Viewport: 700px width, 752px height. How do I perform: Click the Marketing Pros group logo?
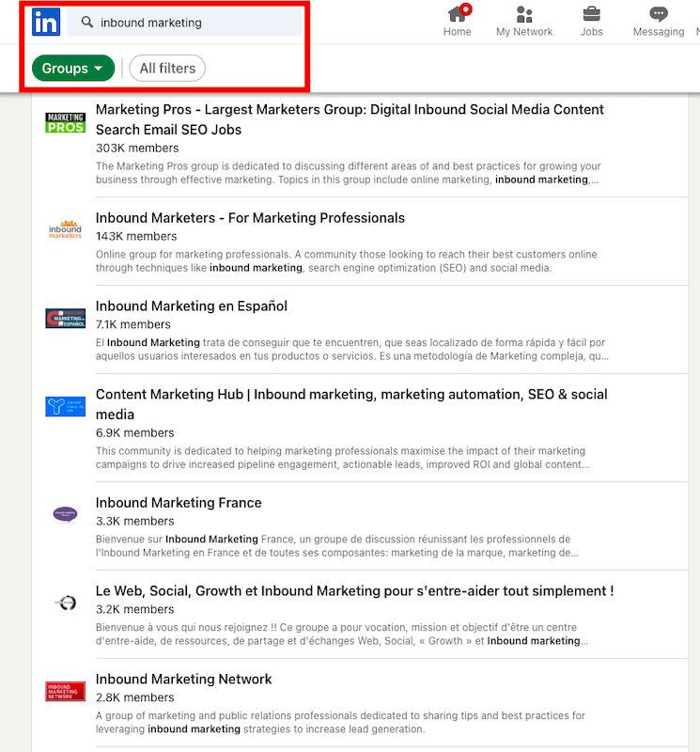coord(66,122)
